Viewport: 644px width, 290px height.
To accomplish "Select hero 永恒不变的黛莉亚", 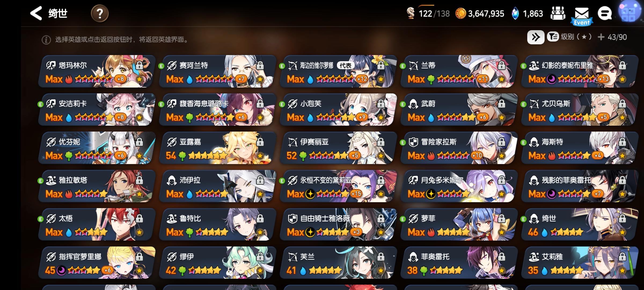I will (338, 186).
